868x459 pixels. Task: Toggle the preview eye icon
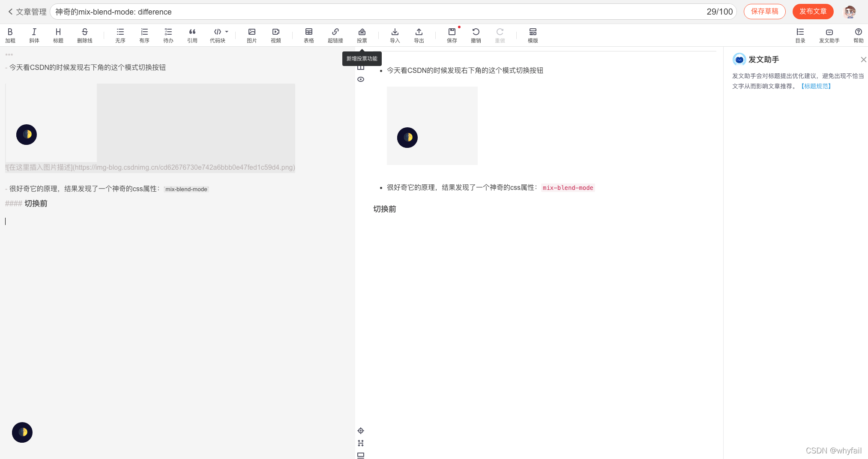click(361, 79)
